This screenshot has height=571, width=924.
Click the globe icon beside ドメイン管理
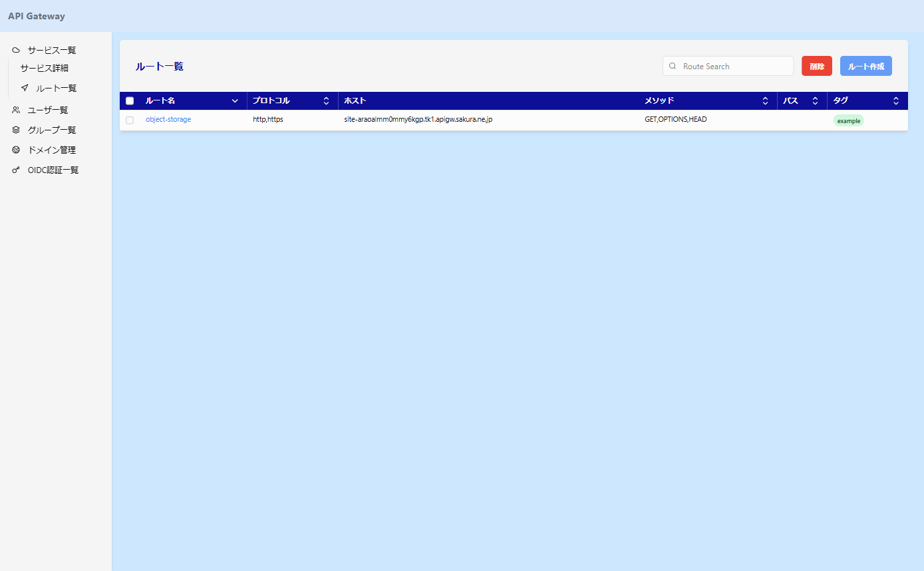point(16,150)
